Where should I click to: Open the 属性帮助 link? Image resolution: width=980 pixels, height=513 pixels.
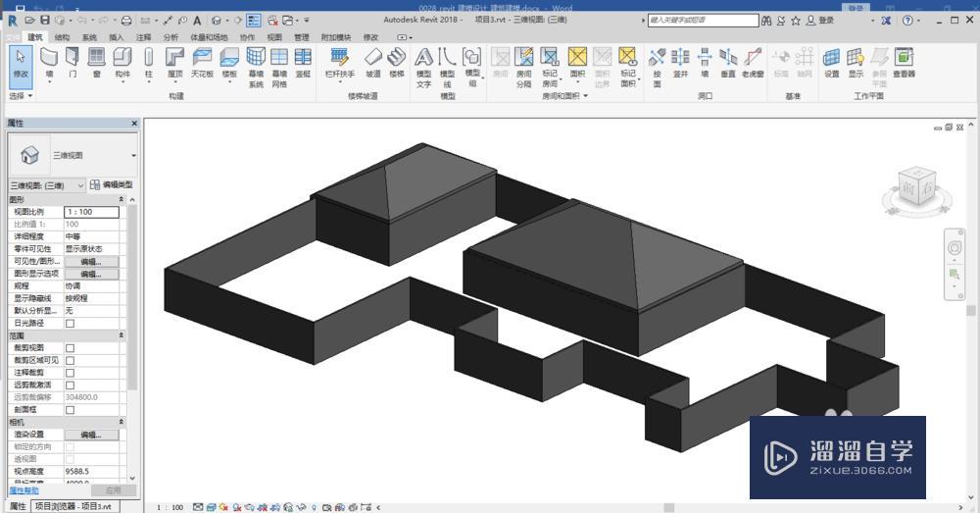click(24, 490)
